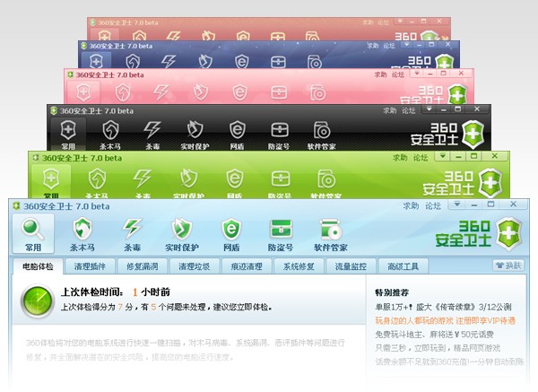Switch to the 流量监控 tab
Viewport: 538px width, 392px height.
pyautogui.click(x=351, y=266)
